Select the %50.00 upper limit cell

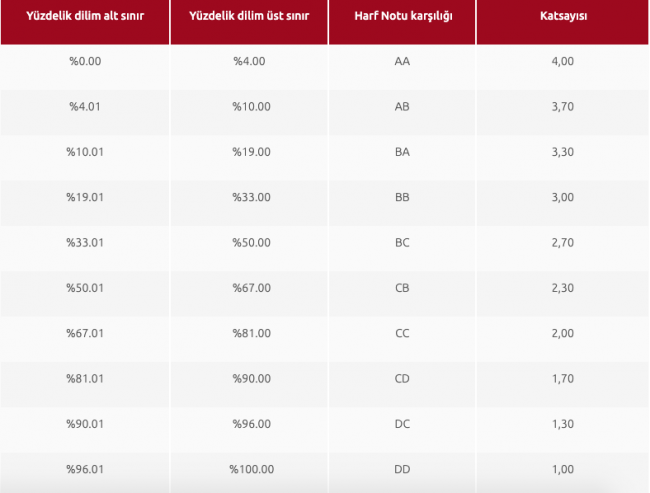(x=249, y=248)
